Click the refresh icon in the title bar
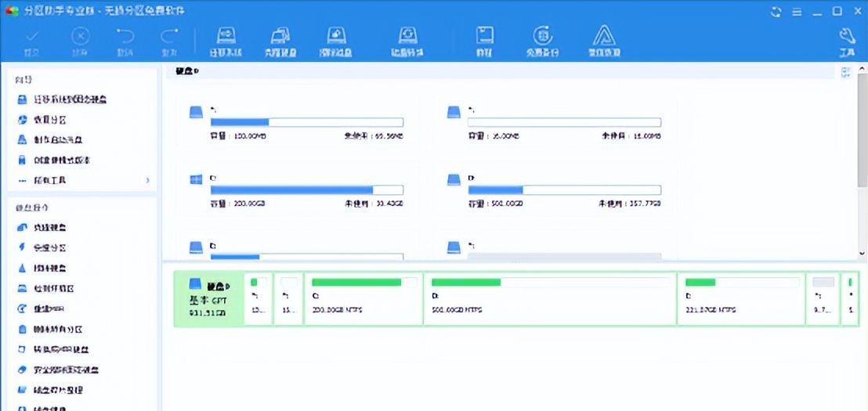Image resolution: width=868 pixels, height=411 pixels. coord(776,11)
